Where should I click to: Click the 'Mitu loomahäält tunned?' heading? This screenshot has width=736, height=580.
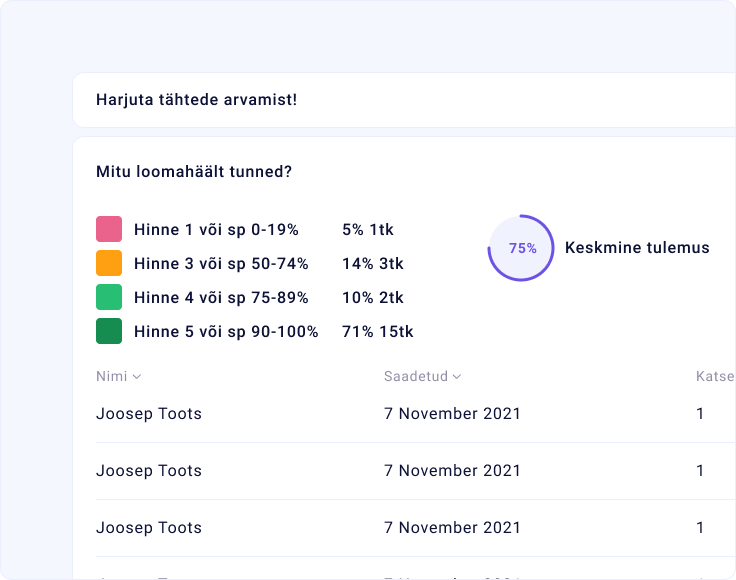(x=194, y=172)
